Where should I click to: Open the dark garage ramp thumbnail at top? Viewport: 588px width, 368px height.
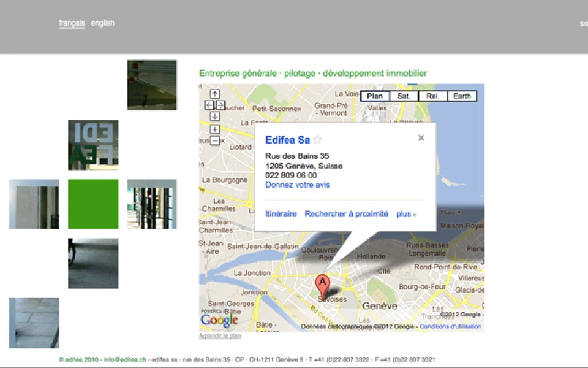click(152, 85)
